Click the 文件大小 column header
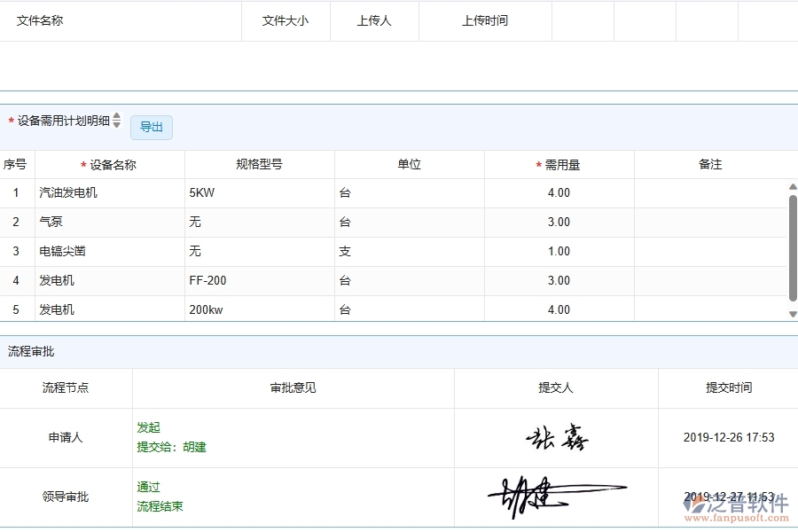The width and height of the screenshot is (798, 532). coord(286,20)
